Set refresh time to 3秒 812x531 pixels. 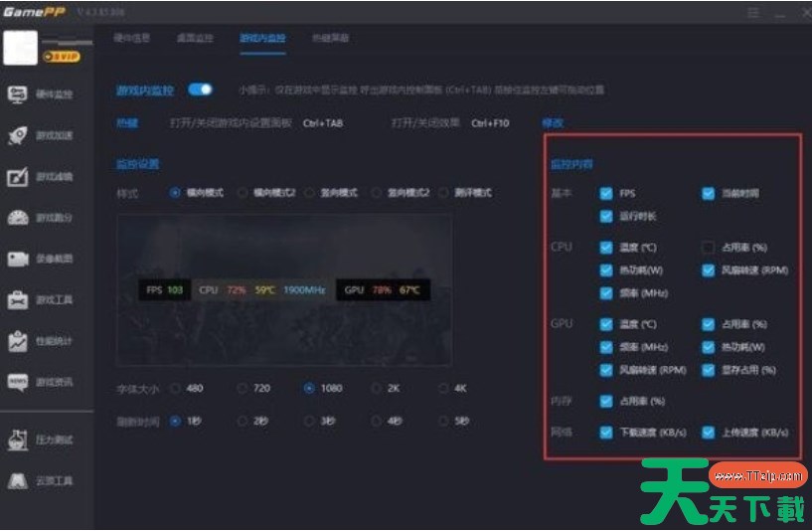coord(309,422)
